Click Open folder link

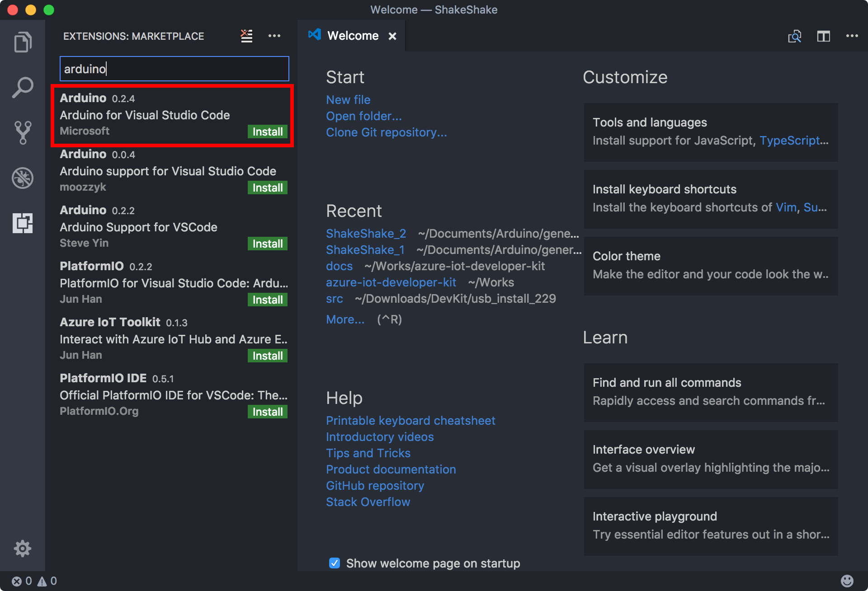(364, 116)
